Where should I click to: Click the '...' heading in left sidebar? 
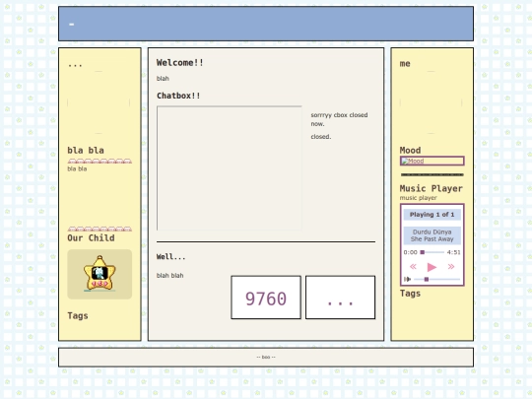[x=75, y=64]
